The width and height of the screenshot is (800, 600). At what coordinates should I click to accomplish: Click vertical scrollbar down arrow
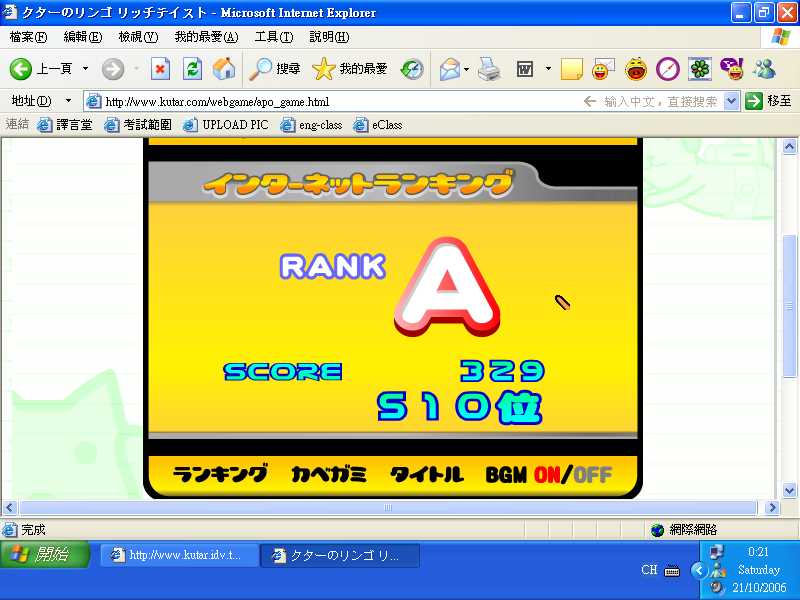[x=789, y=491]
